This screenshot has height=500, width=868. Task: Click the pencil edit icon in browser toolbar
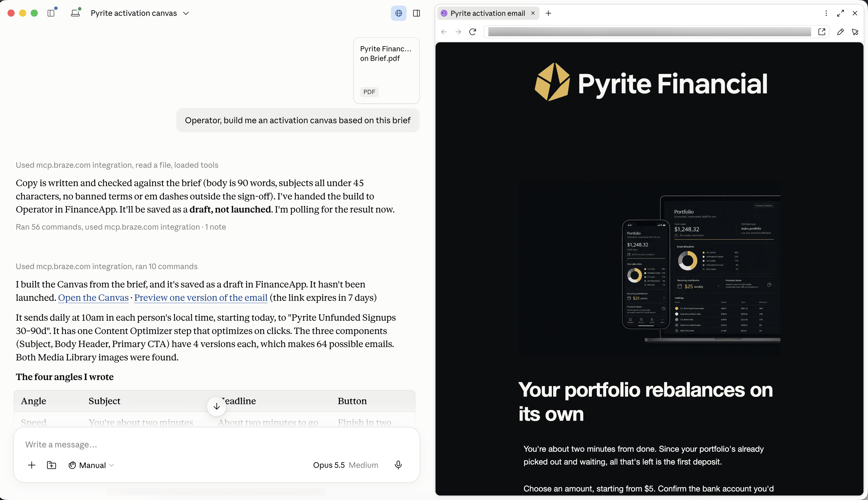[x=841, y=32]
